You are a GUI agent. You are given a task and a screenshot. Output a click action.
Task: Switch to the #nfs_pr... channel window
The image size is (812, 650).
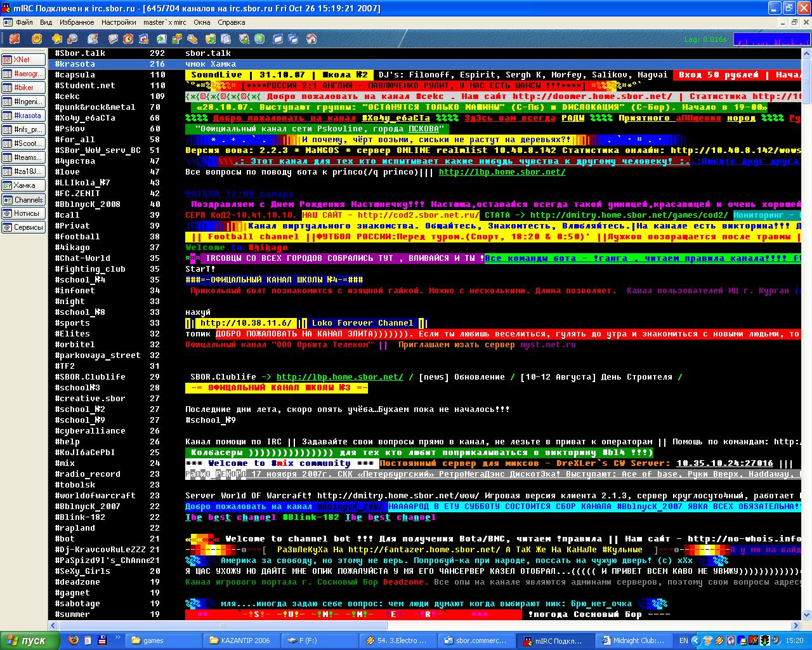[x=23, y=129]
